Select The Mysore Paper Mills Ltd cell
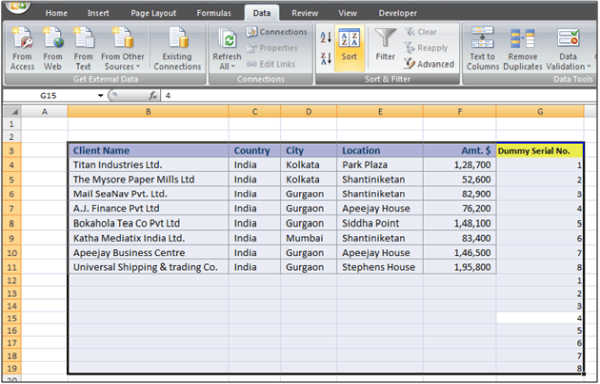 [x=148, y=179]
